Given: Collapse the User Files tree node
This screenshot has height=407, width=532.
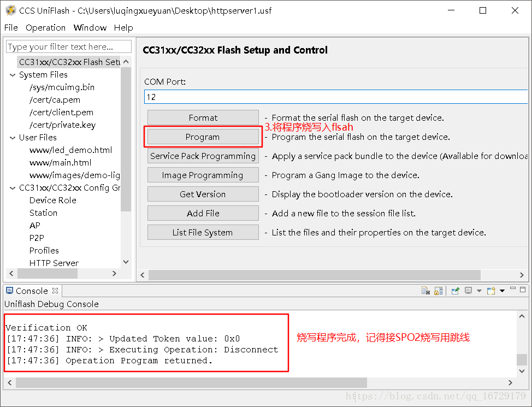Looking at the screenshot, I should coord(13,138).
